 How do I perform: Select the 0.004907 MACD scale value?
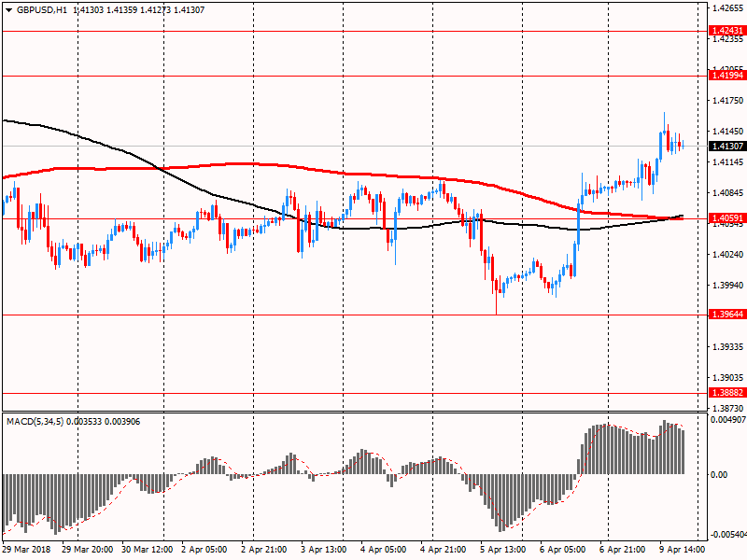[728, 419]
